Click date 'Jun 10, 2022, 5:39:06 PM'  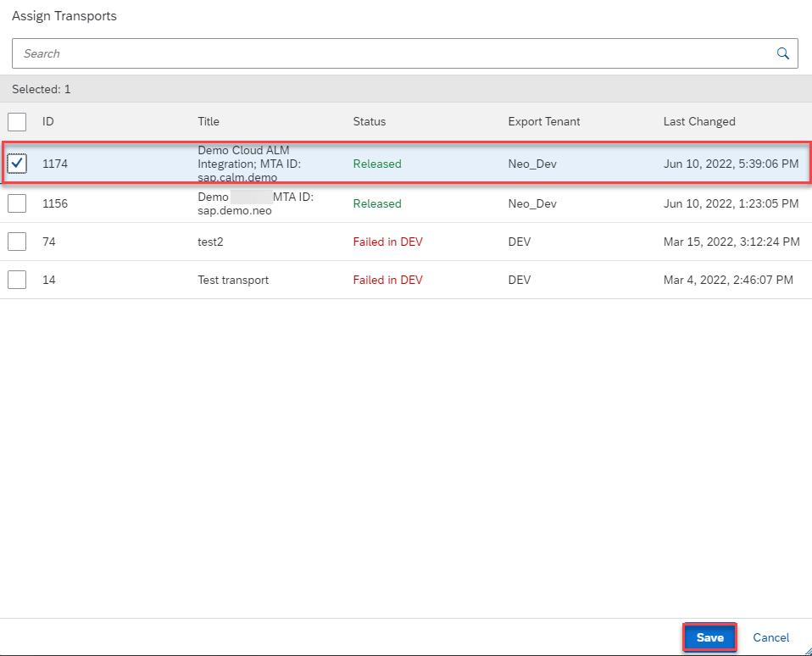point(731,164)
